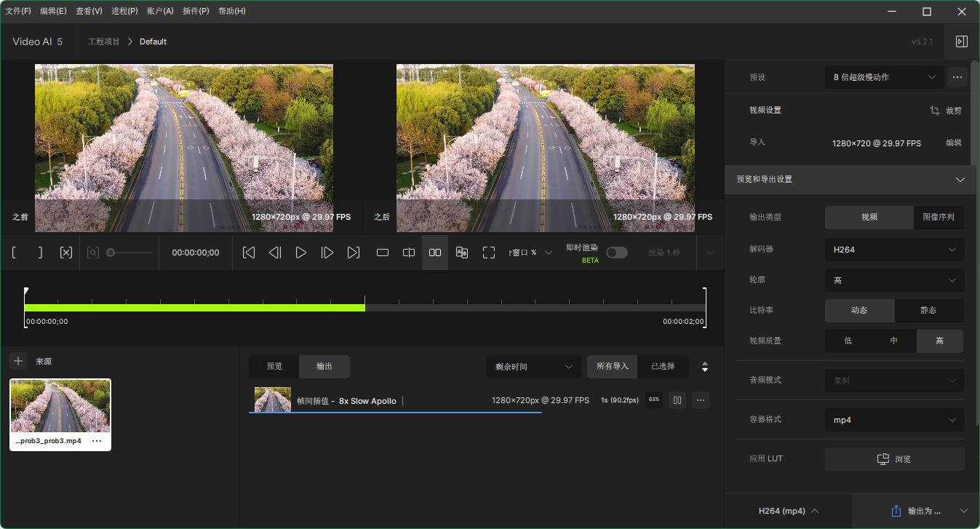Screen dimensions: 980x529
Task: Open the View menu
Action: pos(89,11)
